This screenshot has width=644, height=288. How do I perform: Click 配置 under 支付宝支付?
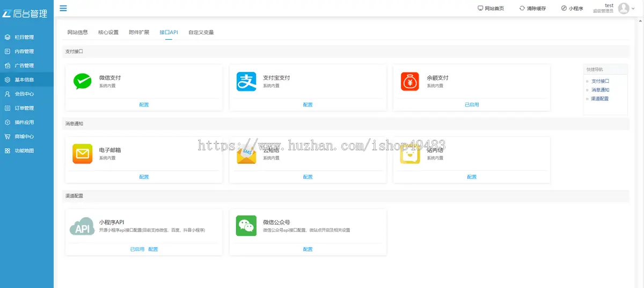coord(308,105)
